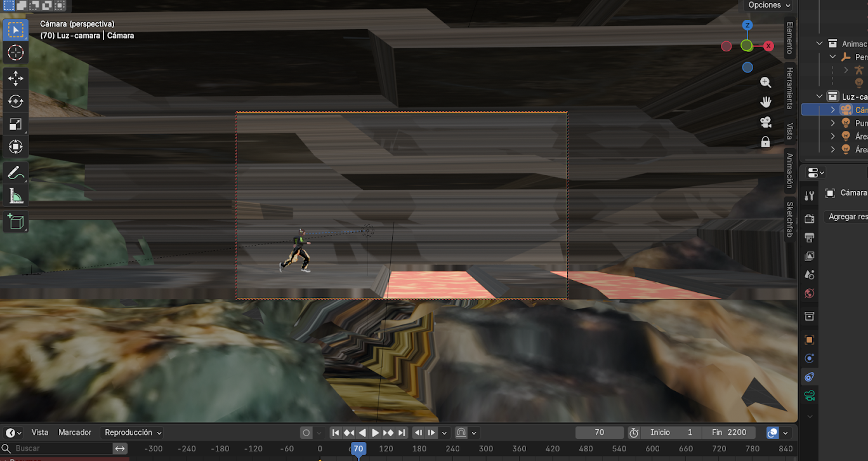Toggle the camera-to-view lock icon
Image resolution: width=868 pixels, height=461 pixels.
tap(766, 142)
